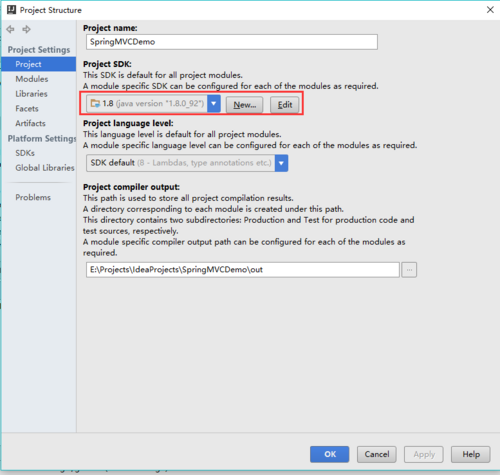
Task: Close the Project Structure dialog
Action: 490,10
